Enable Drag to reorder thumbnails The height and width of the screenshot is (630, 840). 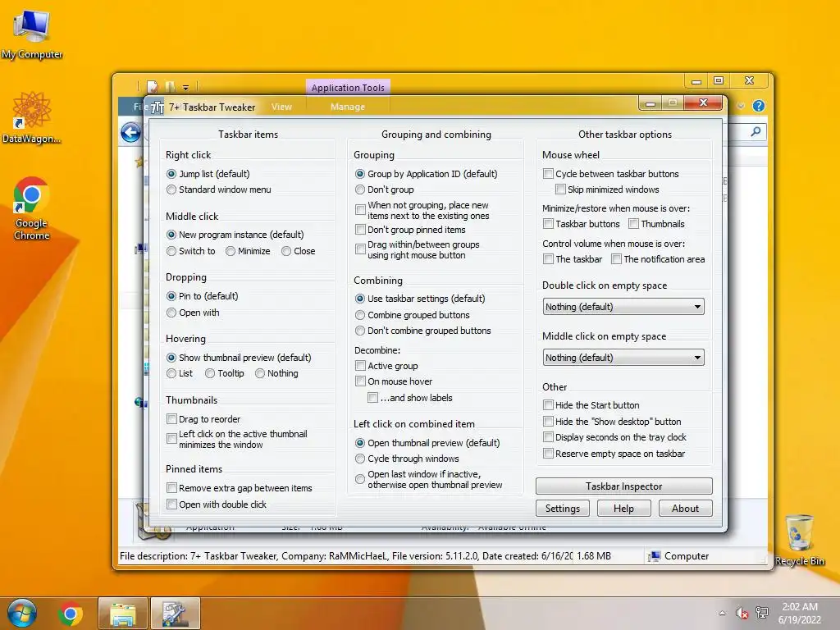203,419
